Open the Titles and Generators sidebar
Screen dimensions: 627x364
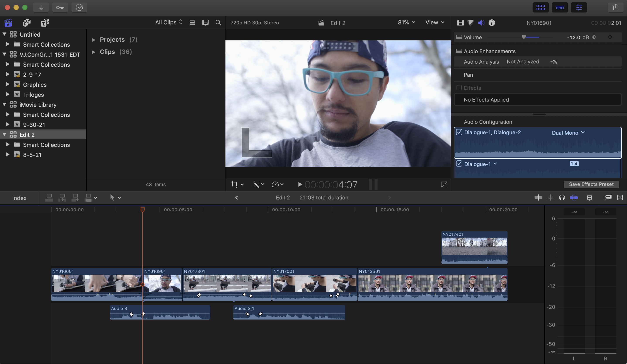click(45, 23)
